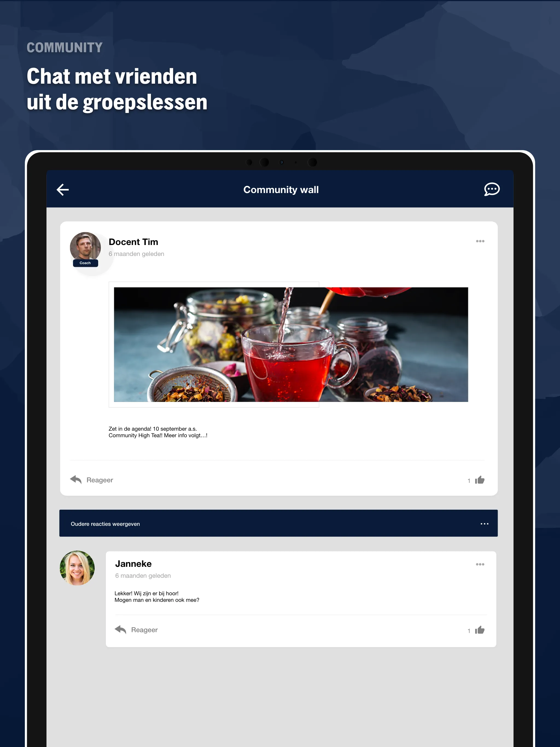This screenshot has height=747, width=560.
Task: Click the Community wall title tab
Action: 280,189
